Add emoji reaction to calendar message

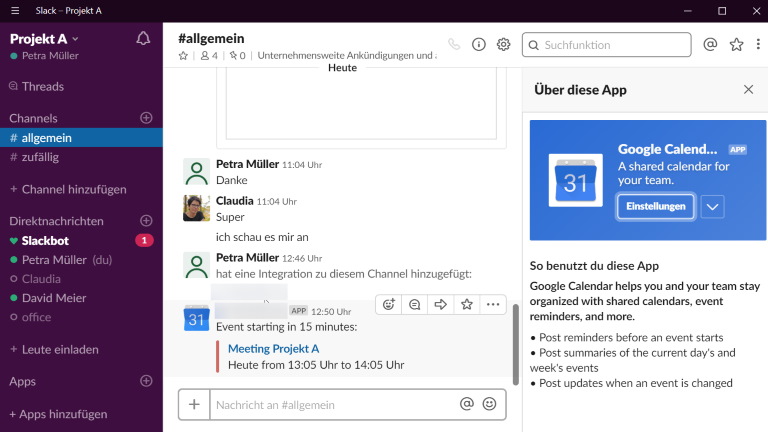tap(389, 305)
